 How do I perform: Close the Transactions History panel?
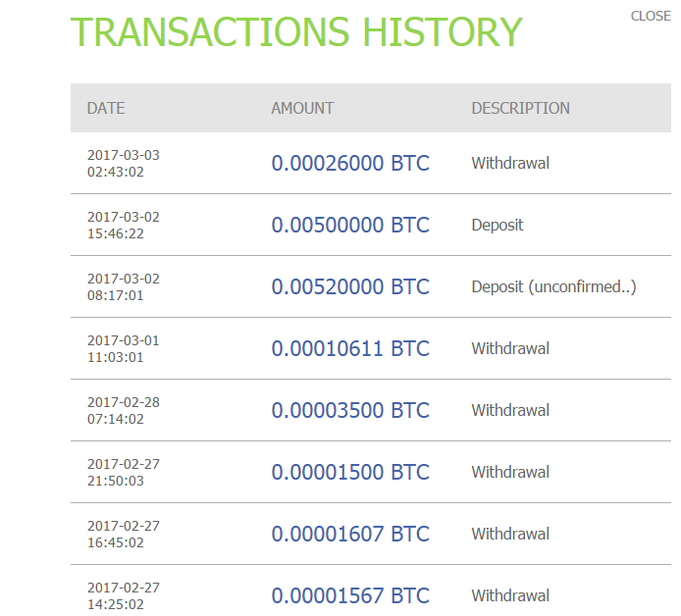pos(651,16)
